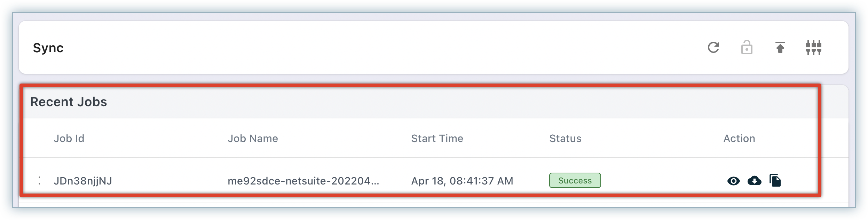Click the green Success status badge
The image size is (868, 220).
575,181
